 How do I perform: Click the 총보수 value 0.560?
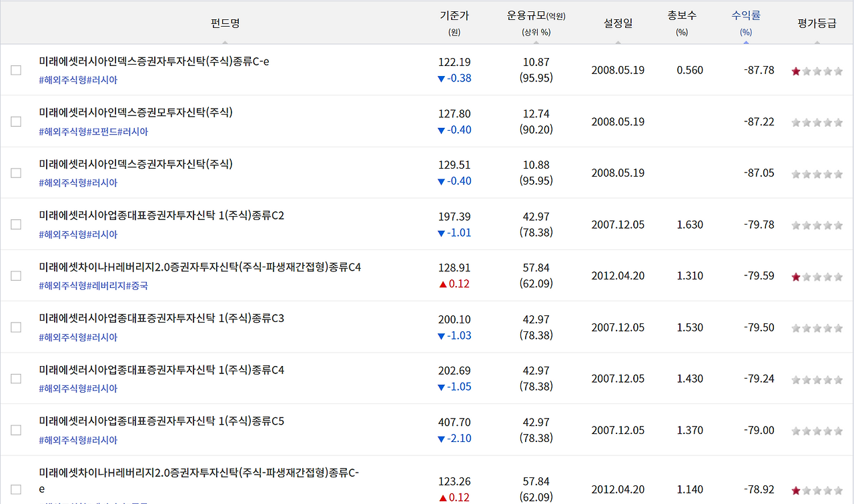690,70
